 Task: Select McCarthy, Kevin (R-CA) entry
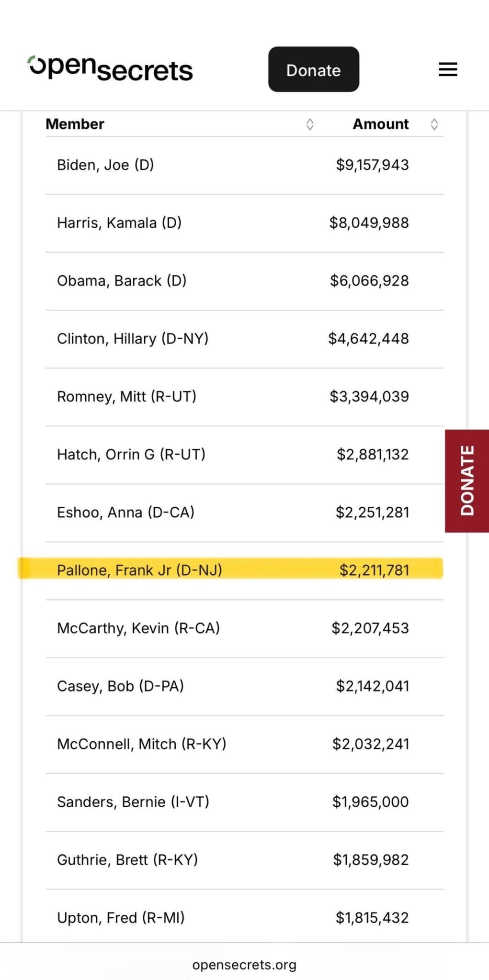tap(138, 628)
